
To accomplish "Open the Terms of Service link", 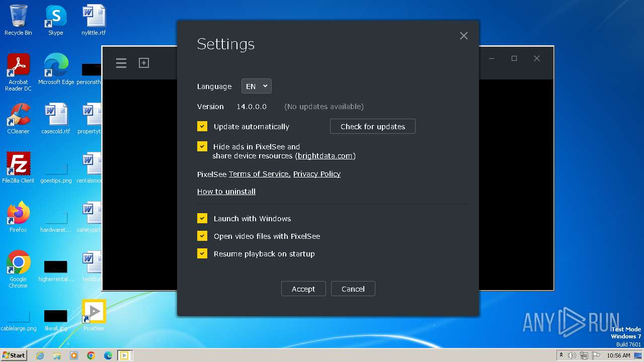I will tap(260, 174).
